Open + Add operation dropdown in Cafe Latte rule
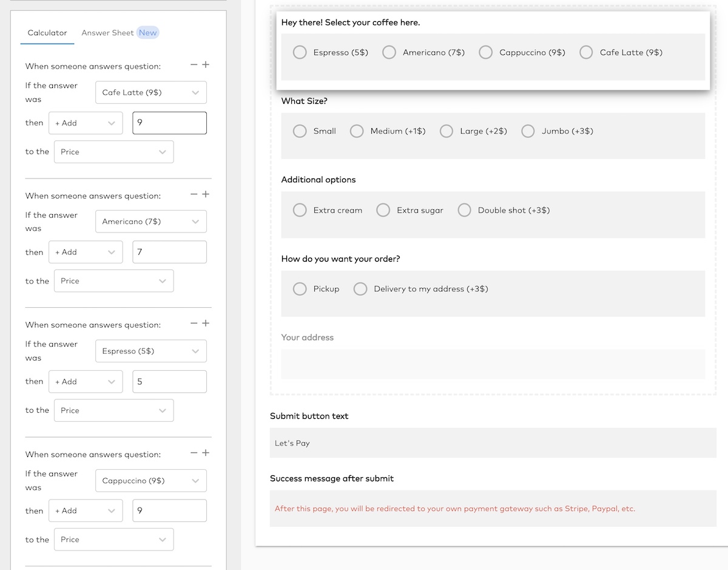 [86, 123]
